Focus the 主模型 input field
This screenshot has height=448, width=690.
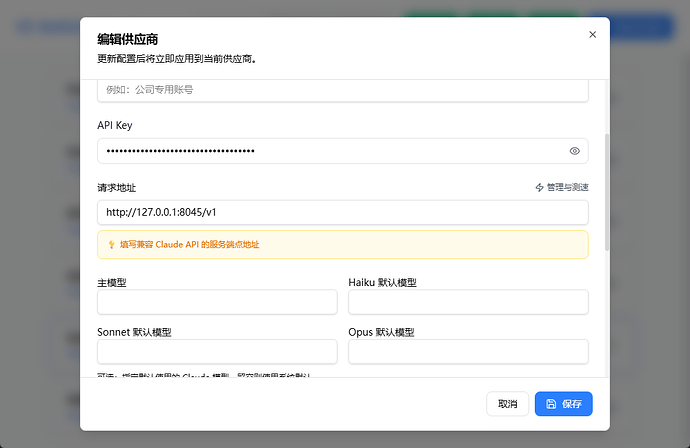tap(217, 302)
